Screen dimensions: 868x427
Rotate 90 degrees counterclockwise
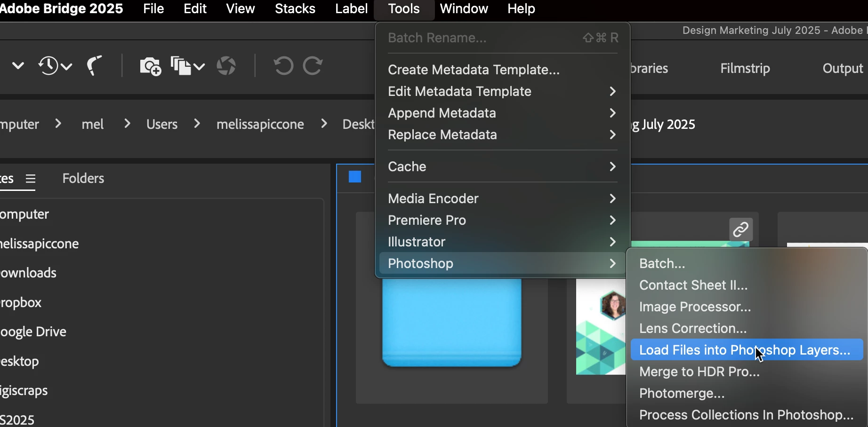(283, 66)
